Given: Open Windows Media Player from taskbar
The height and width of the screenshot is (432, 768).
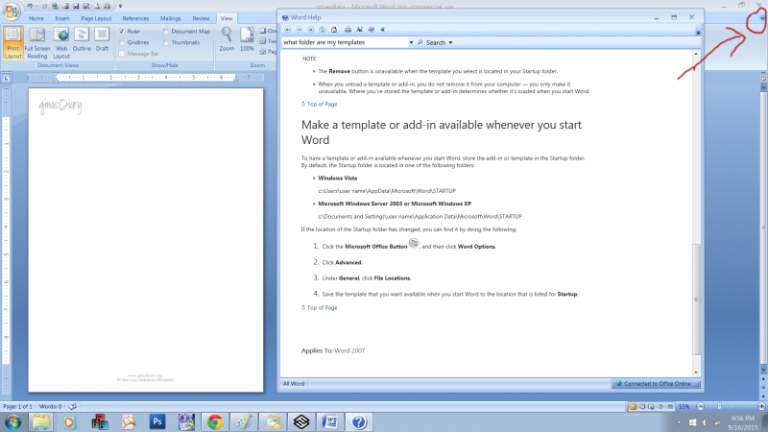Looking at the screenshot, I should 70,422.
